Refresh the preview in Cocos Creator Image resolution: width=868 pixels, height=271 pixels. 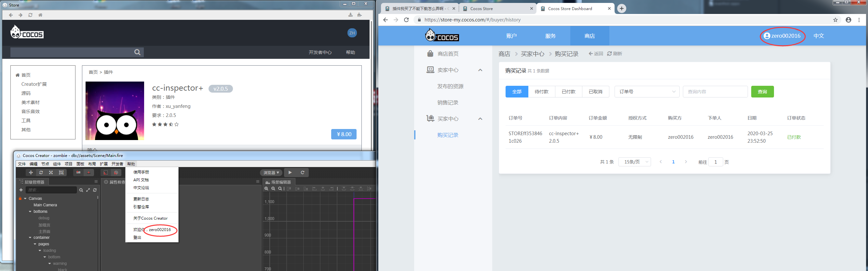[303, 172]
